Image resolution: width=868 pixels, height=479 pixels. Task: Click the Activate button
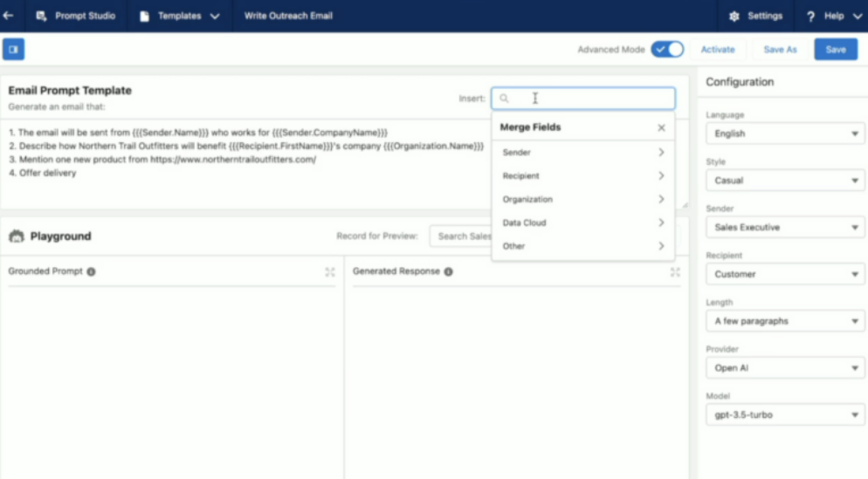click(718, 50)
